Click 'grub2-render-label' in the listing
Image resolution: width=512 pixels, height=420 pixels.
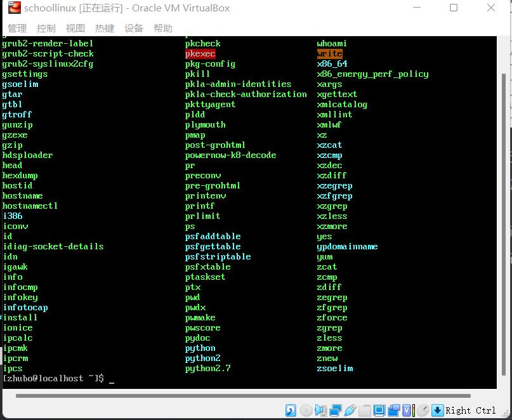[48, 43]
